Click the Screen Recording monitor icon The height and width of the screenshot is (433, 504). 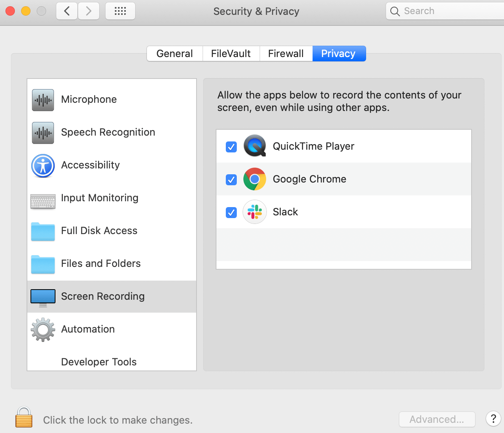[x=43, y=298]
